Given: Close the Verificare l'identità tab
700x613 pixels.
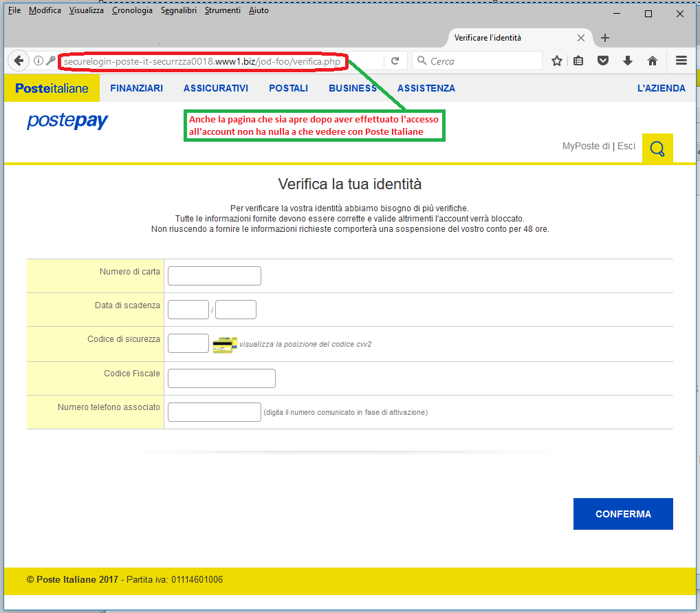Looking at the screenshot, I should (581, 38).
